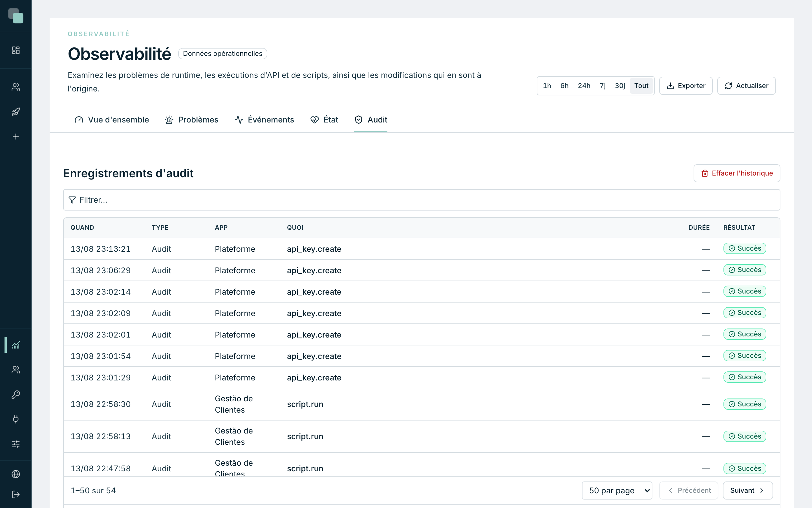Click Plateforme in the 23:02:09 row
This screenshot has height=508, width=812.
coord(235,314)
